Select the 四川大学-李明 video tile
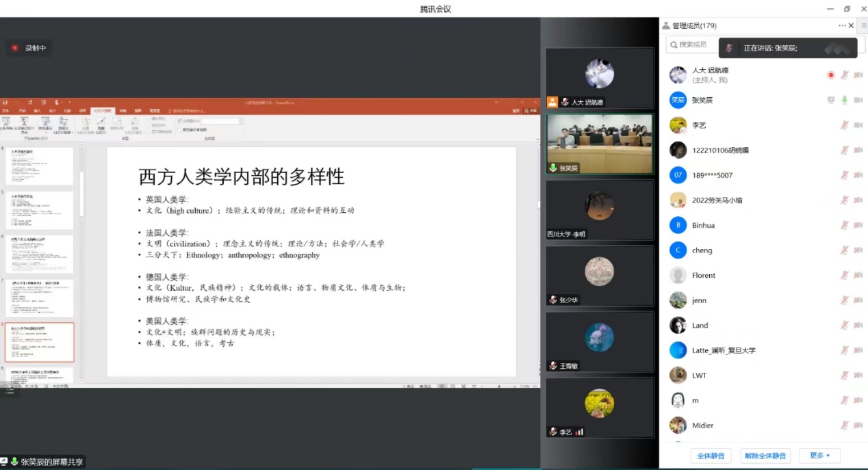The image size is (868, 470). [600, 210]
